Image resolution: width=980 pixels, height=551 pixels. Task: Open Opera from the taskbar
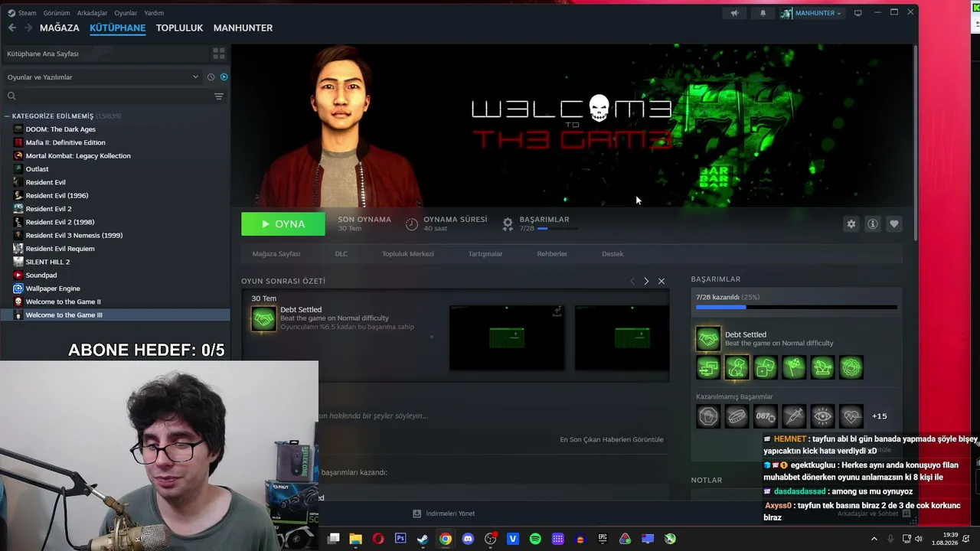pyautogui.click(x=378, y=539)
